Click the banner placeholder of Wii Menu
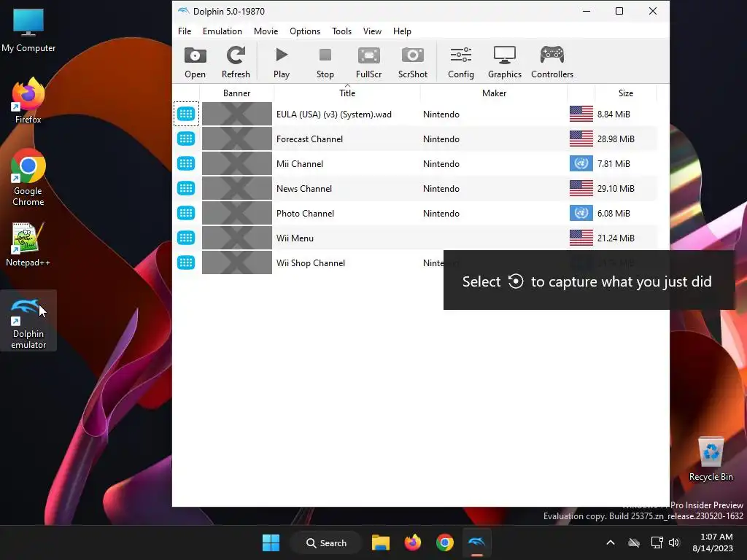Viewport: 747px width, 560px height. pos(237,238)
